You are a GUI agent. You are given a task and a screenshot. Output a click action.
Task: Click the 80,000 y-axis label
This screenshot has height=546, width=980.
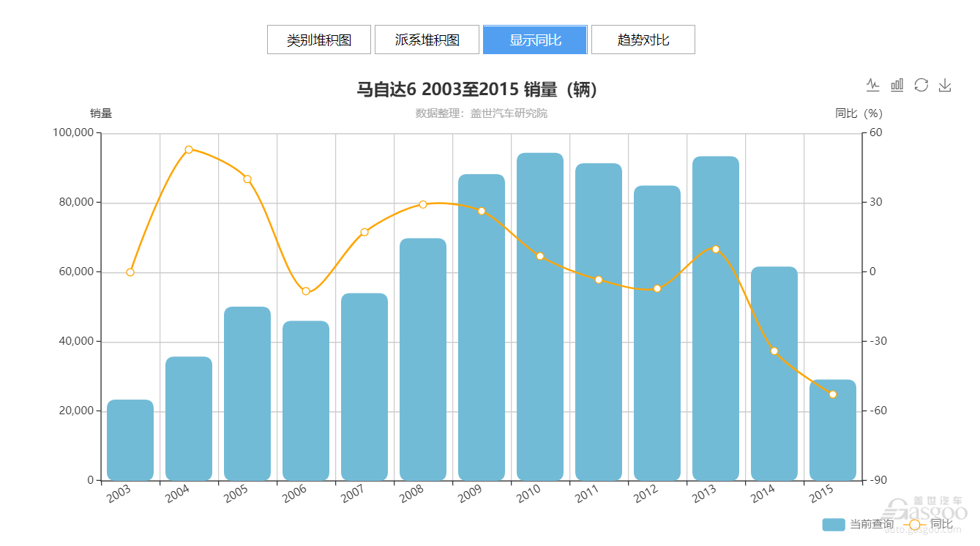78,203
